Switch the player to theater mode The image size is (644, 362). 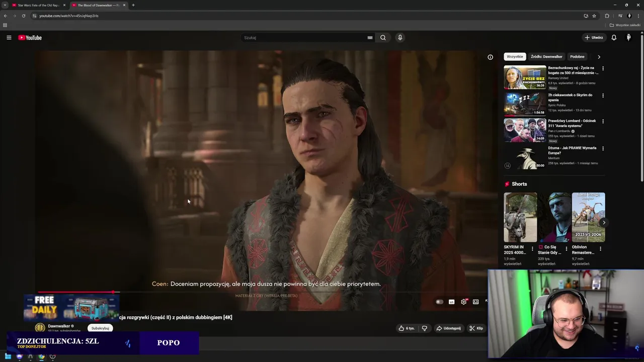475,302
